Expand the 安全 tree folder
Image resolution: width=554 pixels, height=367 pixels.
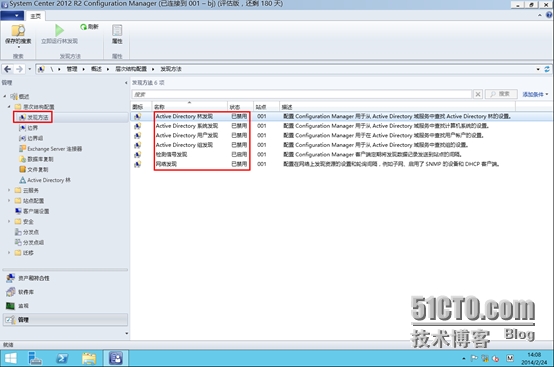click(9, 221)
